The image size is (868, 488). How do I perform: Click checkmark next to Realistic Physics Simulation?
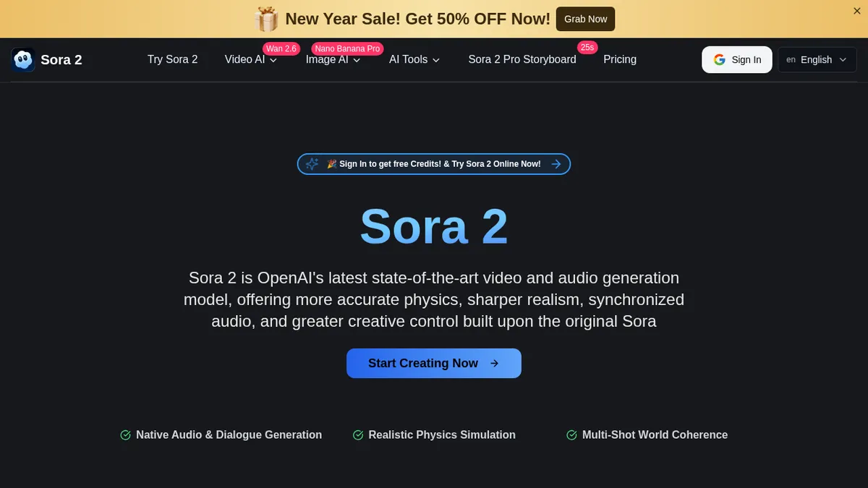pyautogui.click(x=357, y=435)
